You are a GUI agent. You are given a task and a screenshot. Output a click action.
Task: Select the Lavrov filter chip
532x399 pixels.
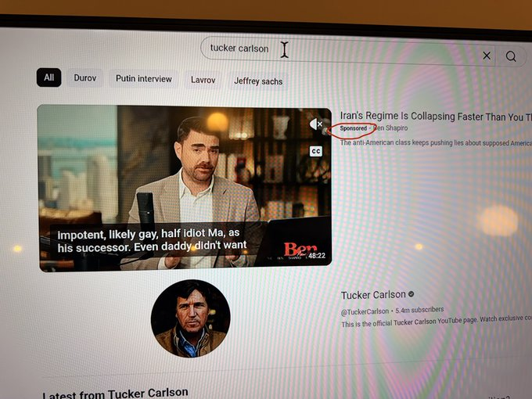[203, 80]
